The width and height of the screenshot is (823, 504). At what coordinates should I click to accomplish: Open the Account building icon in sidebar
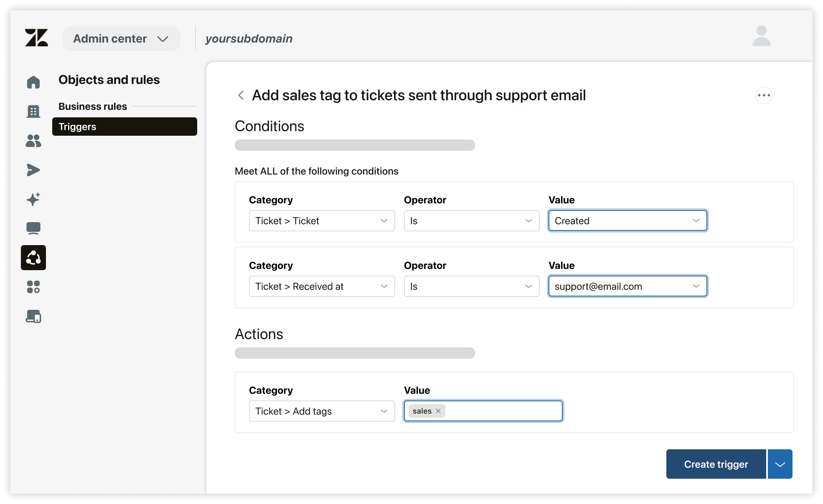click(33, 111)
